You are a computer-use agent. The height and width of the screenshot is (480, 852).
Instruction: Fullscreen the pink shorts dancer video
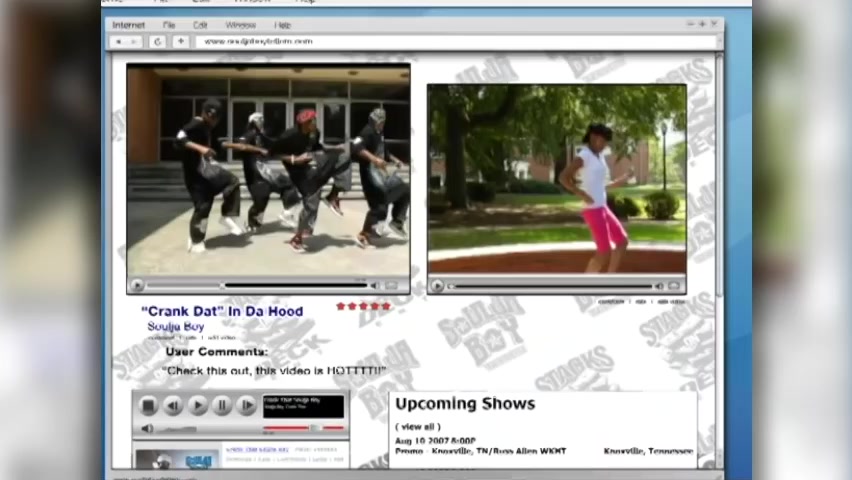tap(674, 285)
